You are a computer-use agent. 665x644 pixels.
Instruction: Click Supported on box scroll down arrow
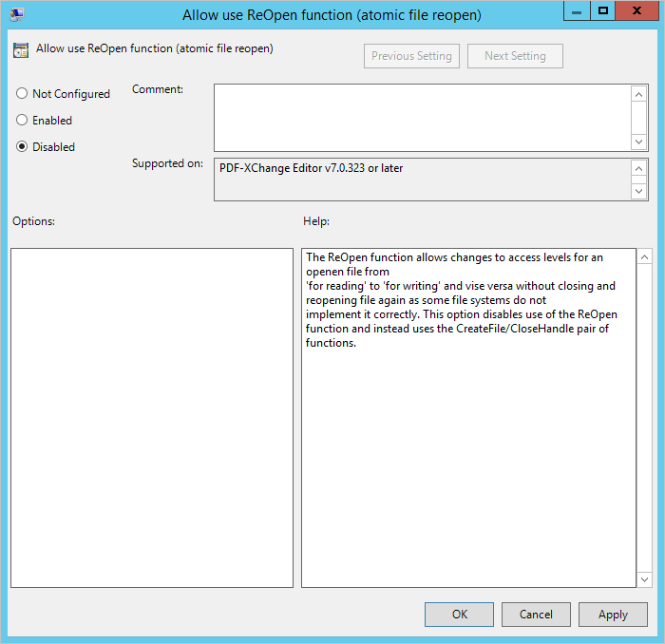638,191
